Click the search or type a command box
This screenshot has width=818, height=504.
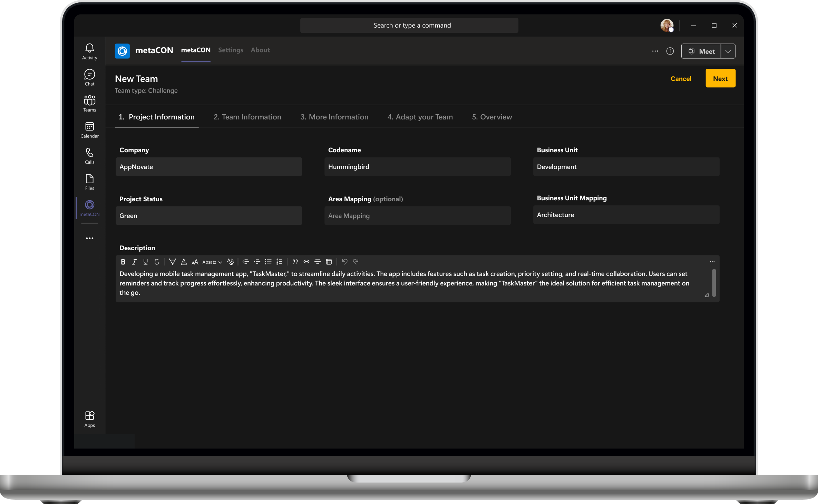tap(409, 25)
